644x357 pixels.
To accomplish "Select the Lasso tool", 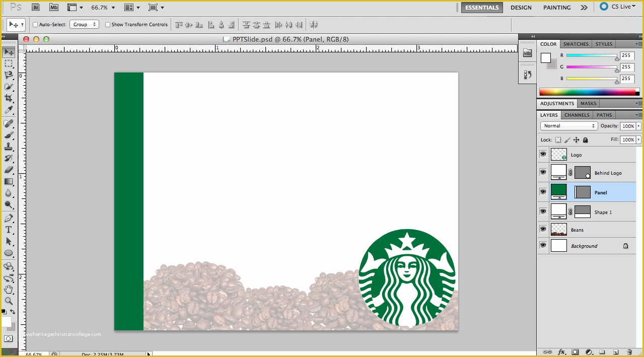I will point(9,75).
